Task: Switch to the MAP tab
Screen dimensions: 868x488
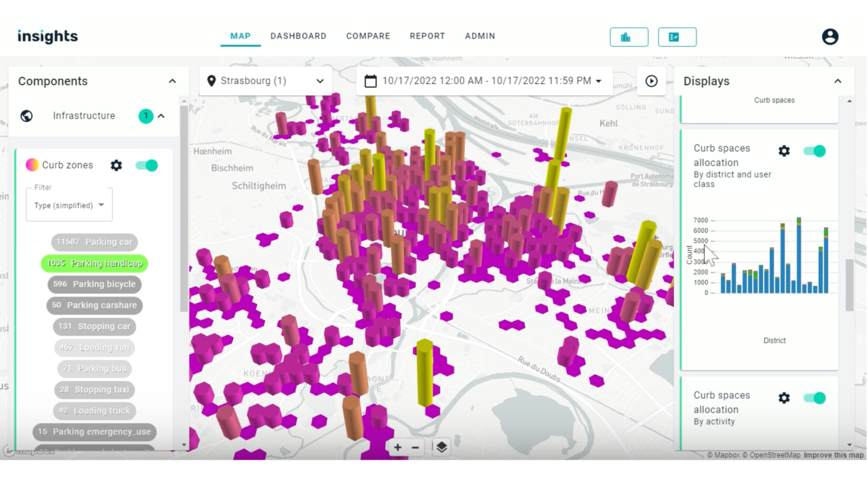Action: (241, 36)
